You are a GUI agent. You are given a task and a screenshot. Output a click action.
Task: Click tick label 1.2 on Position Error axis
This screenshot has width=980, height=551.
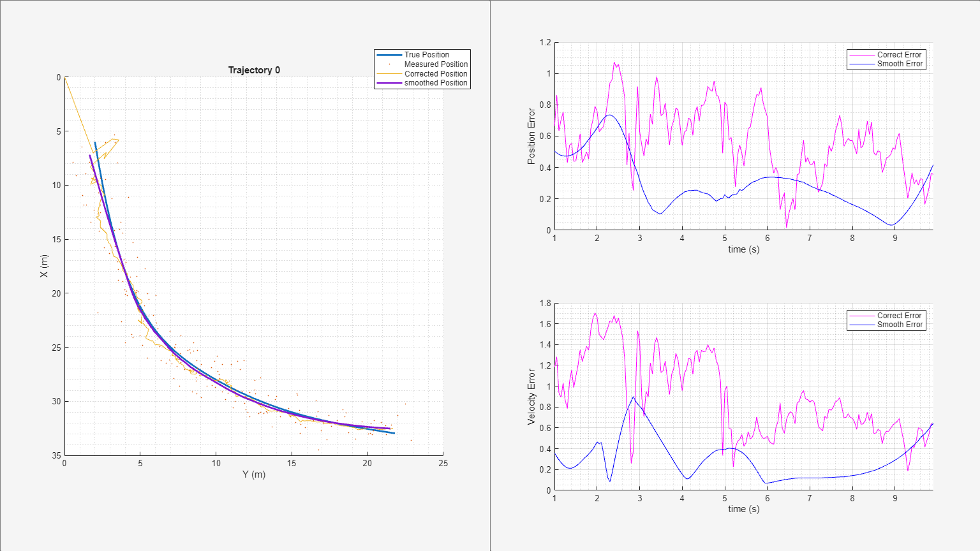[545, 43]
